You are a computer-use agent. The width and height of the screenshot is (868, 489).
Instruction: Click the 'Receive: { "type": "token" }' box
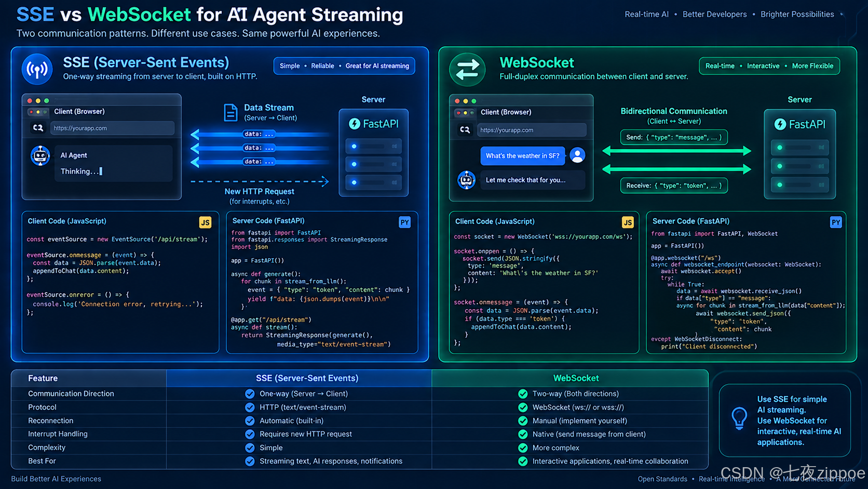pyautogui.click(x=674, y=186)
